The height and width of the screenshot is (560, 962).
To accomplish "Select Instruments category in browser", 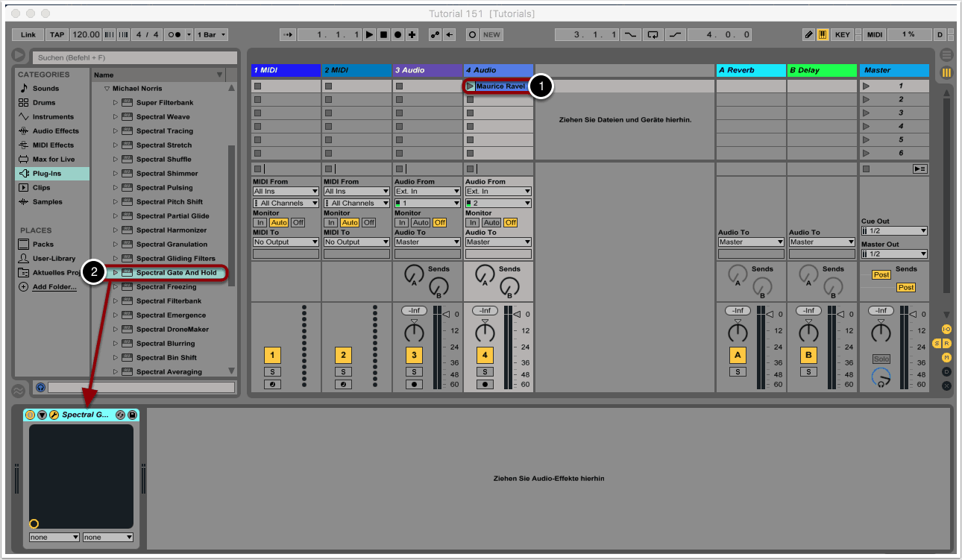I will (52, 117).
